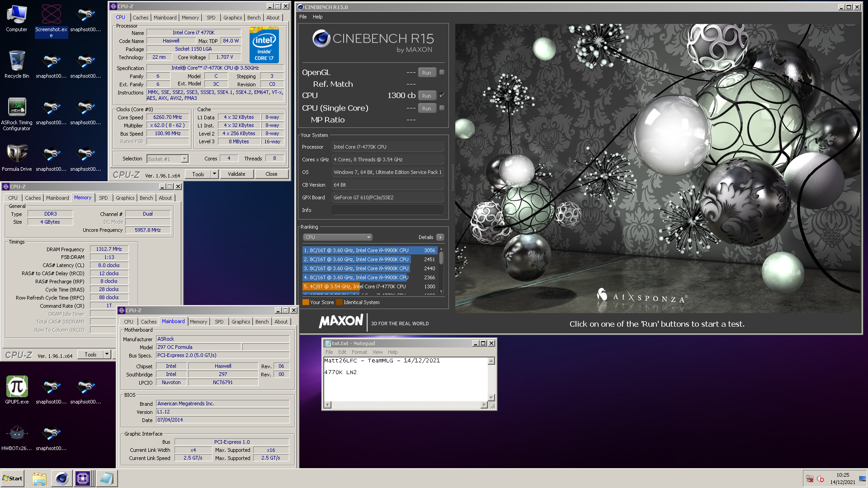The image size is (868, 488).
Task: Click the Details arrow in Ranking
Action: (x=440, y=237)
